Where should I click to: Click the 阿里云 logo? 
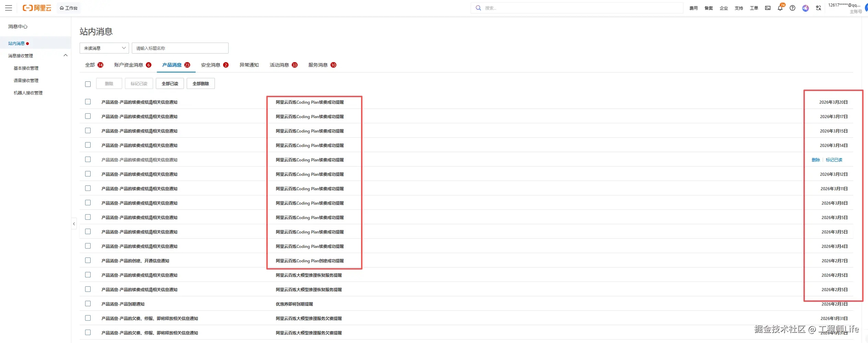[37, 8]
